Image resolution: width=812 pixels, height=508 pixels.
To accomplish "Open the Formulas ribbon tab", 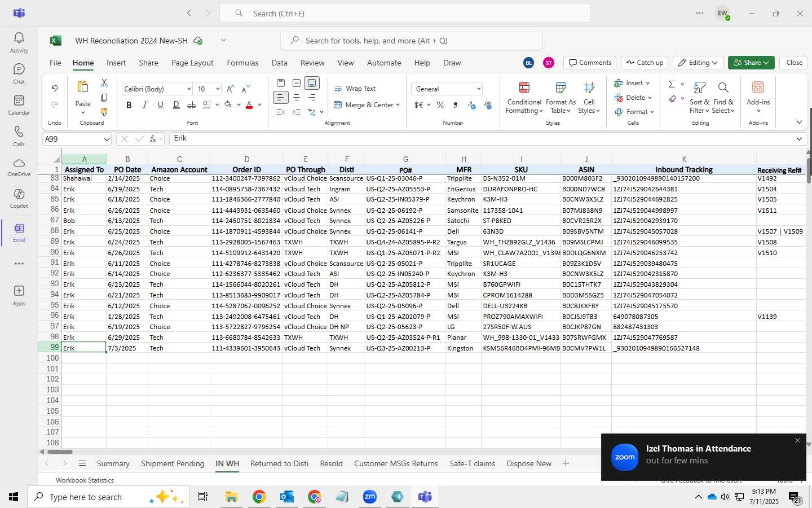I will tap(242, 63).
